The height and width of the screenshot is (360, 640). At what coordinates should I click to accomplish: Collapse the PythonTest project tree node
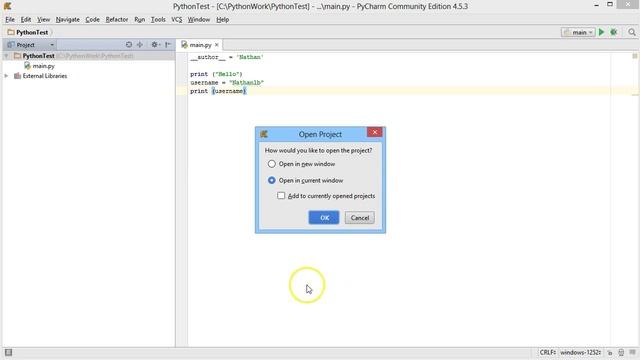[6, 56]
